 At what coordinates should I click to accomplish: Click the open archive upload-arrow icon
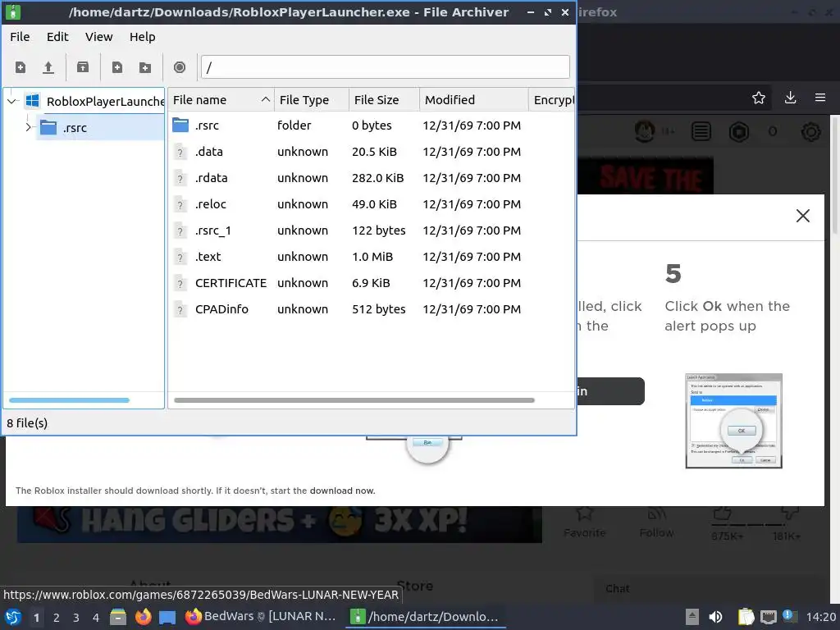pyautogui.click(x=48, y=67)
